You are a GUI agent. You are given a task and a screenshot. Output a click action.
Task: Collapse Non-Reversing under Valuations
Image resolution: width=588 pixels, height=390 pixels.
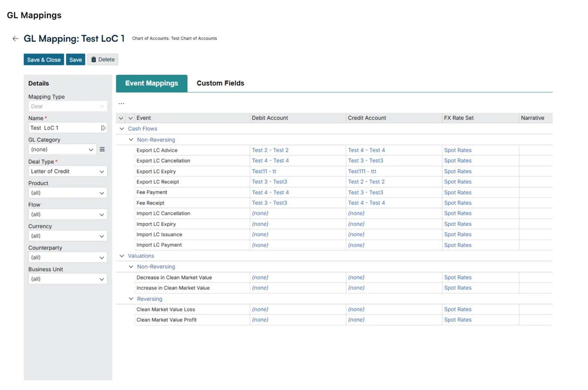(131, 266)
